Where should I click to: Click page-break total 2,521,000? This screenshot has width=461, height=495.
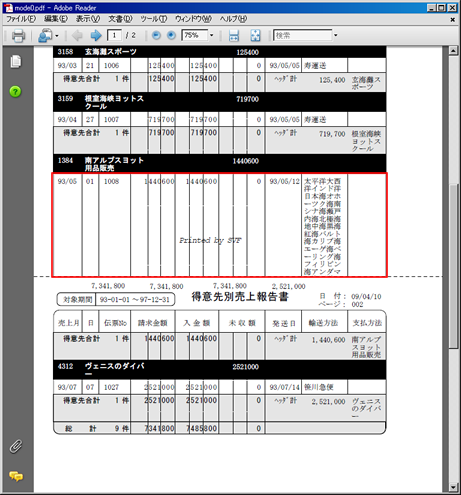[288, 286]
